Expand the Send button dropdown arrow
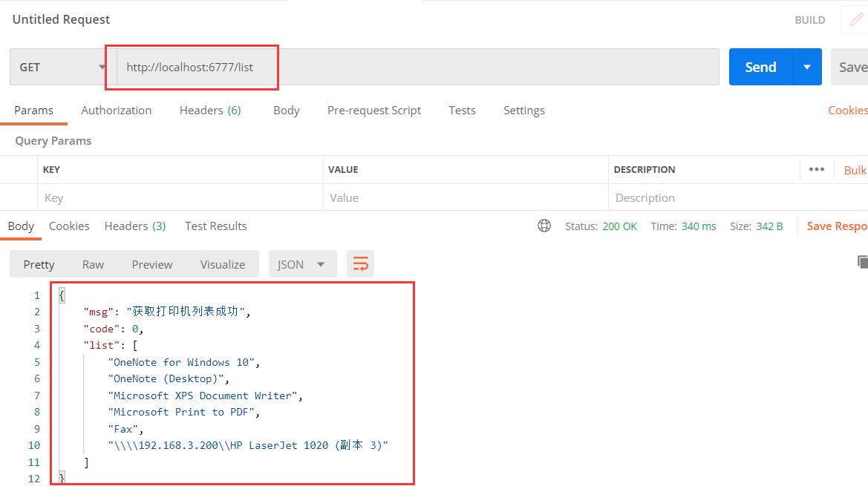 [x=806, y=66]
